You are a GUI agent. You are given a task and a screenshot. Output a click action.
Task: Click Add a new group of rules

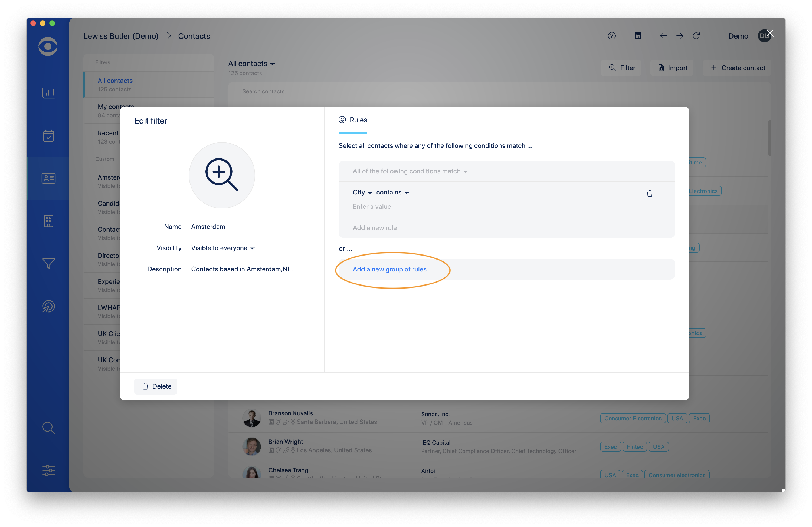pyautogui.click(x=389, y=269)
